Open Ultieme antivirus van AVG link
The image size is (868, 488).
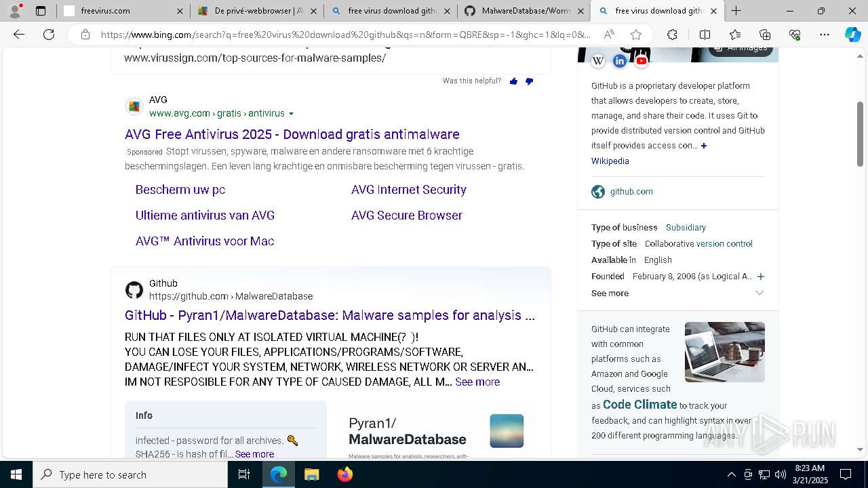(x=205, y=216)
